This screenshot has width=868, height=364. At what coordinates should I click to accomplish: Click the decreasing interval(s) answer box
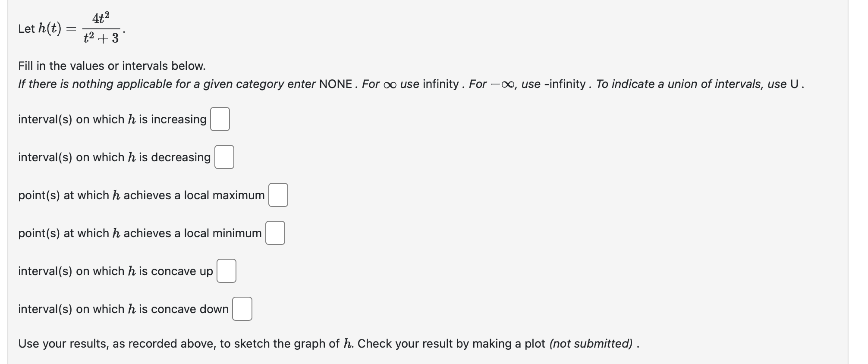point(224,157)
